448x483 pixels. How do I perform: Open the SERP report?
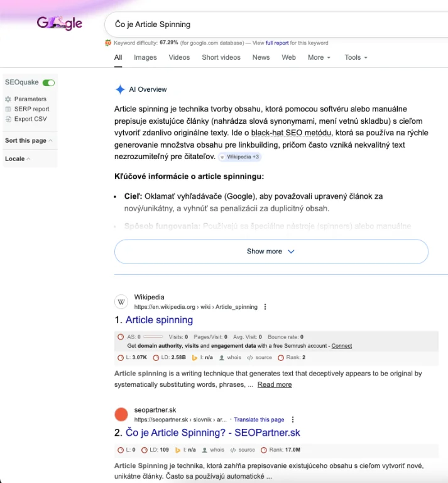(31, 109)
